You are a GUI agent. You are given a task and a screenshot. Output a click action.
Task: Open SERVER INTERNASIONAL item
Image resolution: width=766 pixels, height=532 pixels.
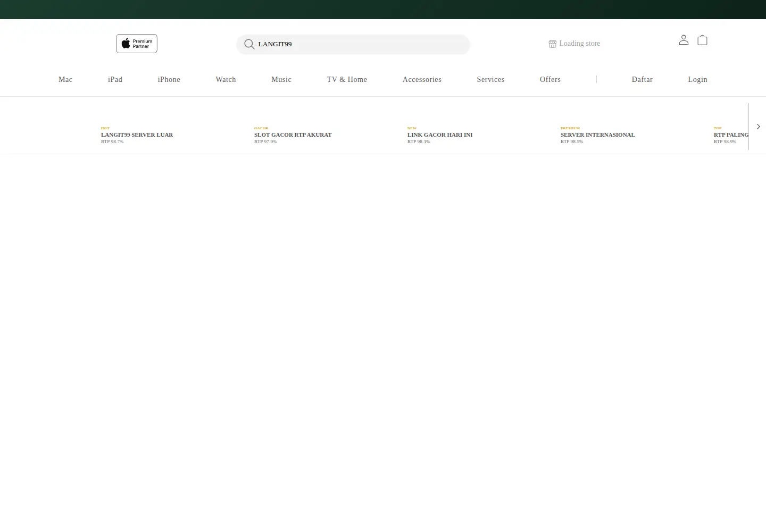[x=597, y=135]
